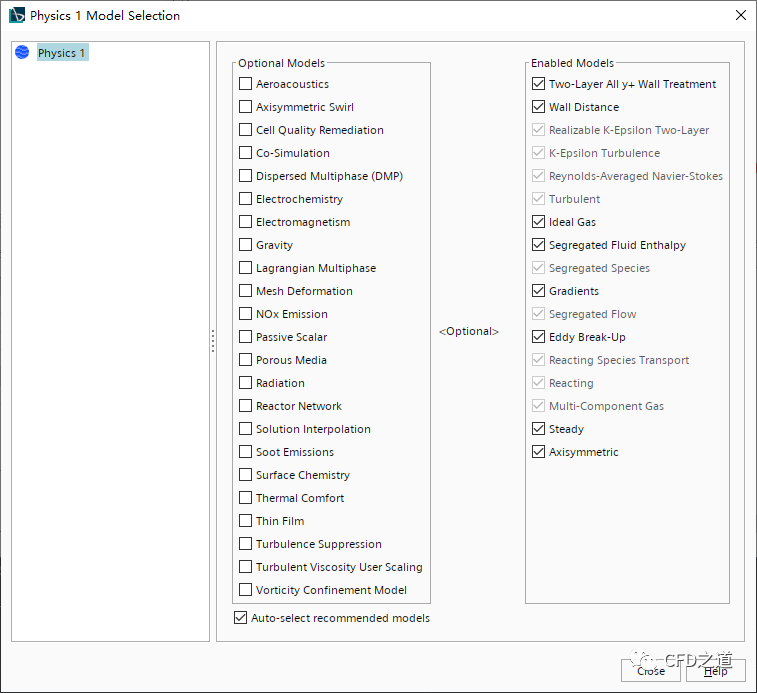
Task: Uncheck the Gradients model
Action: point(538,291)
